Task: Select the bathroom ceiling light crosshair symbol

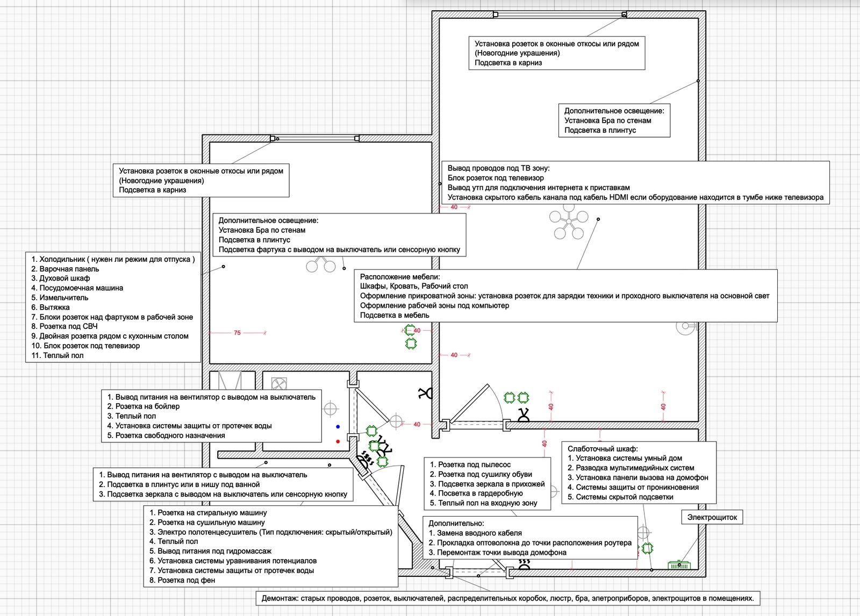Action: [330, 409]
